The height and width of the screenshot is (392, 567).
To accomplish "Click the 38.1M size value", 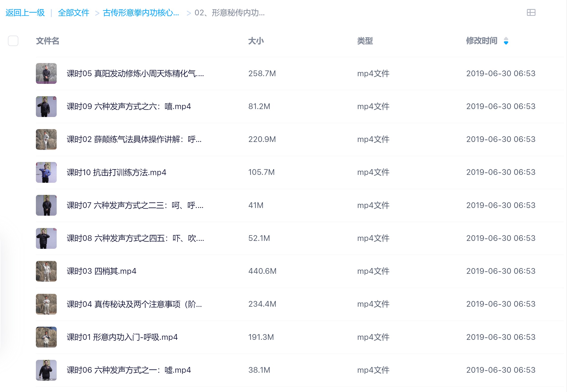I will [259, 370].
